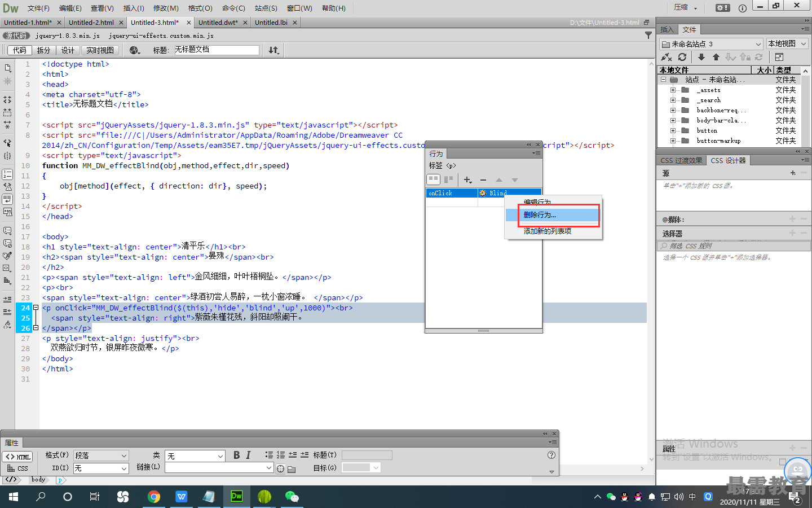Toggle bold formatting in Properties

tap(236, 455)
